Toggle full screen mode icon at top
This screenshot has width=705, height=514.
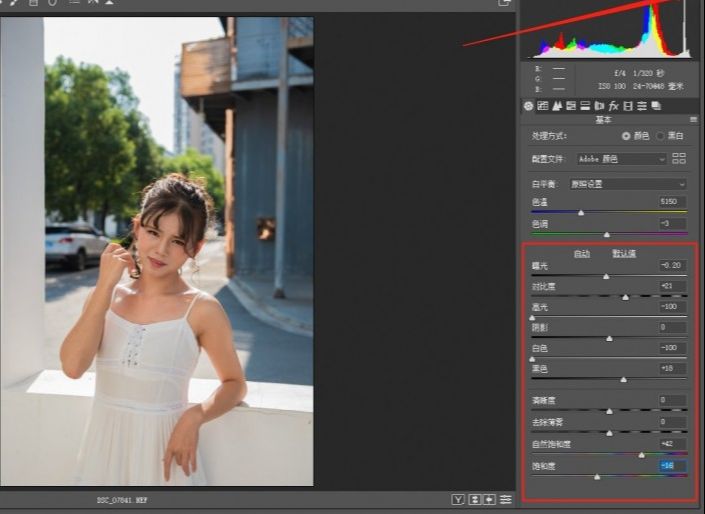click(x=504, y=3)
